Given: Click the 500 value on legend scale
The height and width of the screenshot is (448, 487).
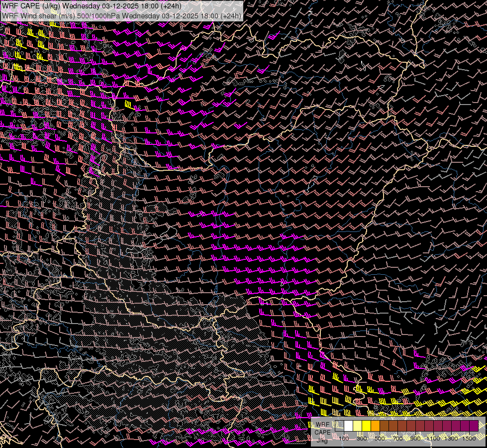Looking at the screenshot, I should click(380, 438).
